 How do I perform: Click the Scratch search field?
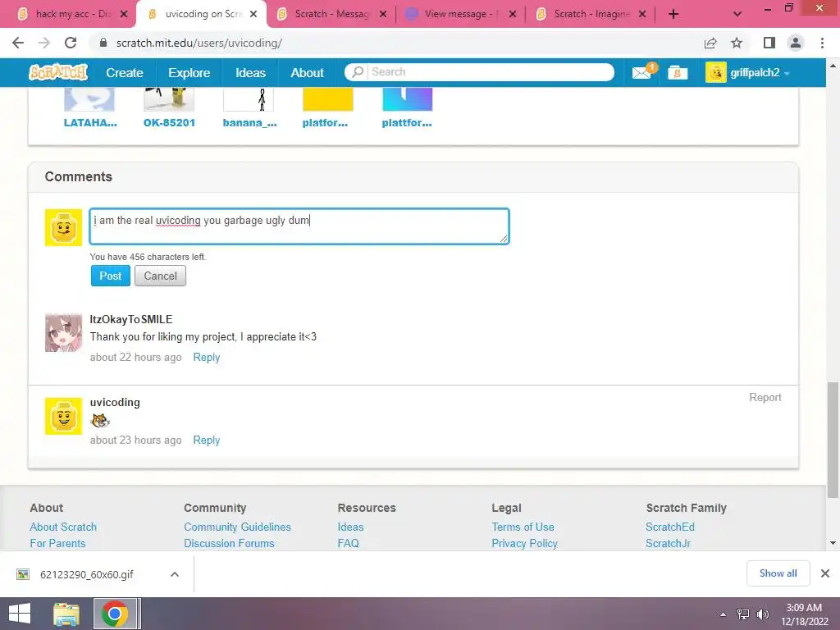point(491,72)
